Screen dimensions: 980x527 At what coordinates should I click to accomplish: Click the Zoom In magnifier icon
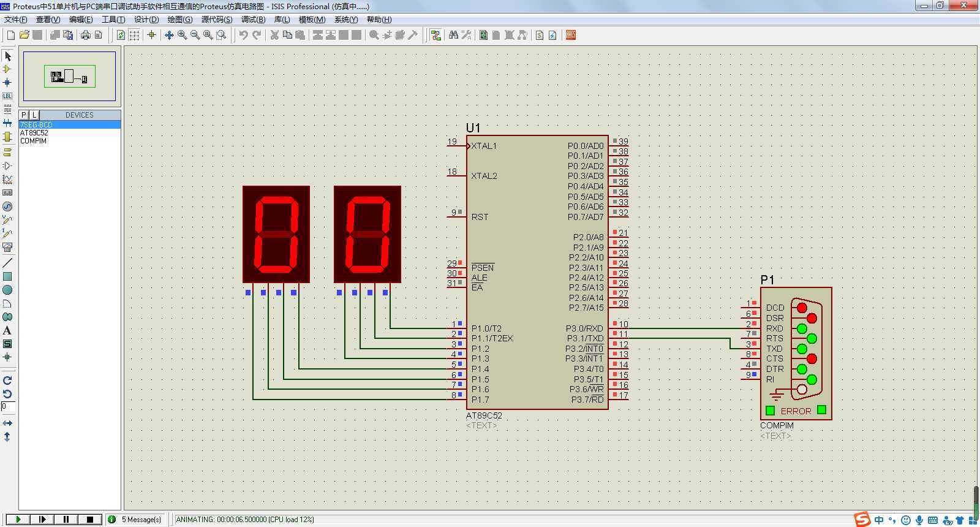click(182, 35)
